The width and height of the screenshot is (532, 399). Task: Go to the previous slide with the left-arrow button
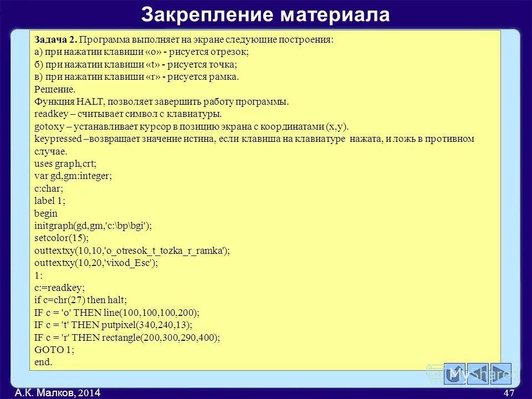(x=478, y=374)
